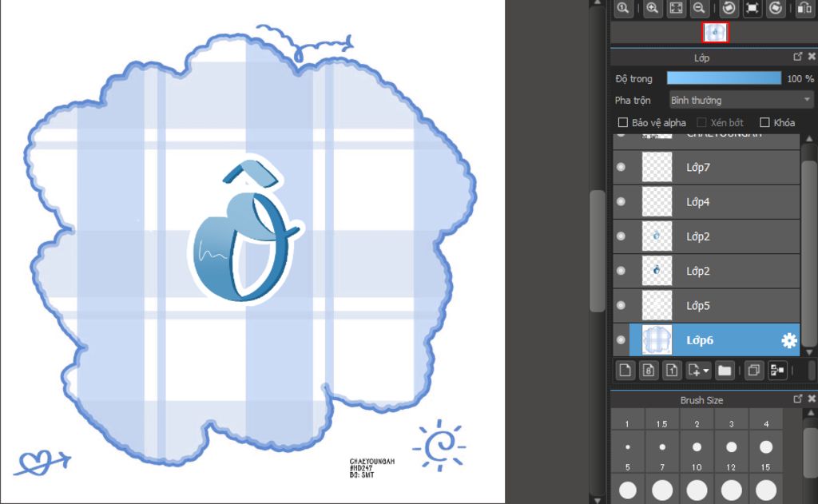The height and width of the screenshot is (504, 818).
Task: Undock the Brush Size panel
Action: pos(797,399)
